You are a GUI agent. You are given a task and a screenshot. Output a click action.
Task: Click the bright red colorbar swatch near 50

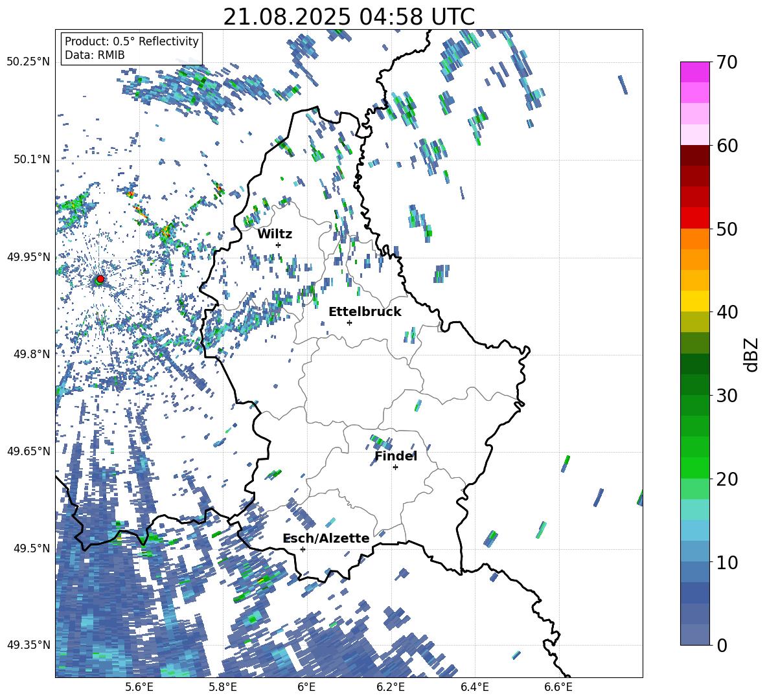coord(694,218)
